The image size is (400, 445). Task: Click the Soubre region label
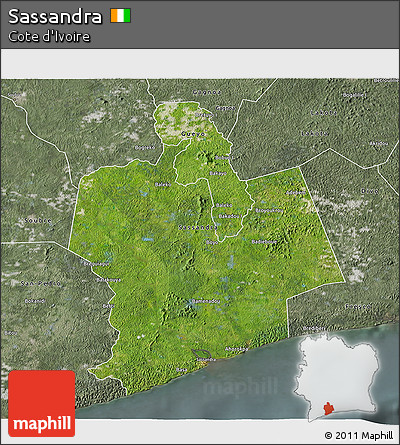[38, 220]
